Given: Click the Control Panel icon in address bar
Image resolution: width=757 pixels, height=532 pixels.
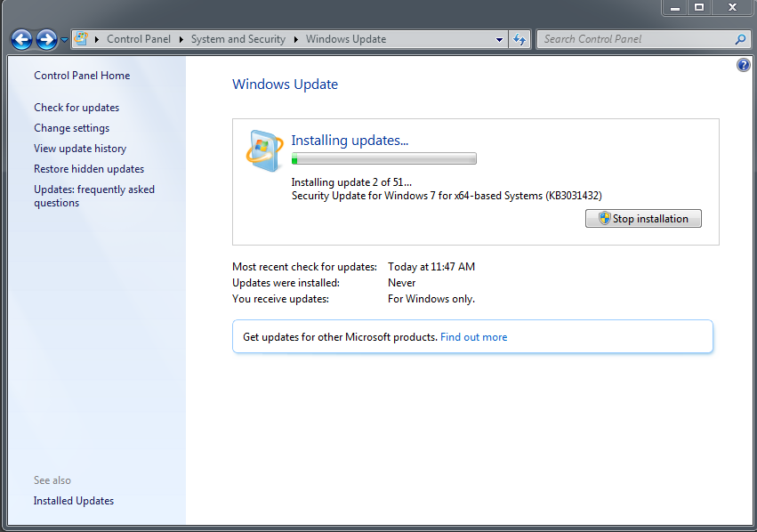Looking at the screenshot, I should pyautogui.click(x=81, y=38).
